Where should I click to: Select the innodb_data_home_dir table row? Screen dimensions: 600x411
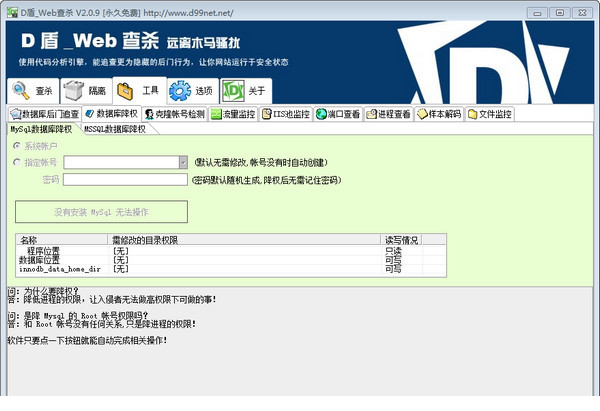point(231,269)
